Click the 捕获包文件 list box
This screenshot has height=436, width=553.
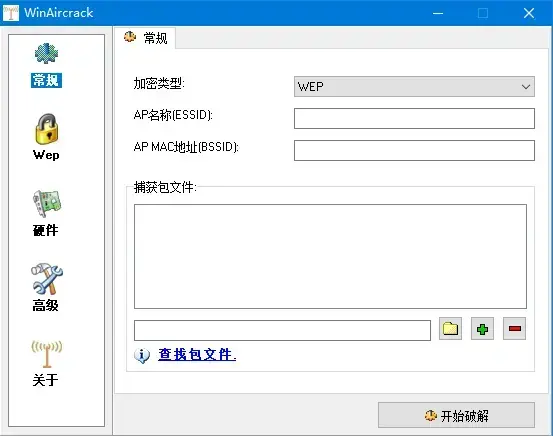[x=330, y=256]
